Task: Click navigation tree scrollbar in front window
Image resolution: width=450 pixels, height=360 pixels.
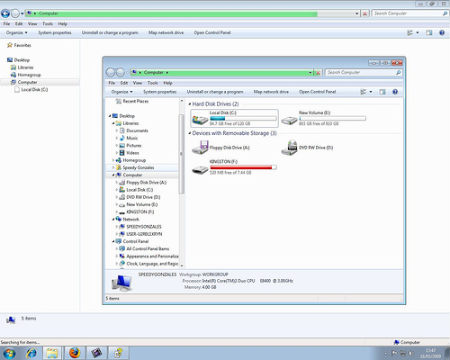Action: pos(182,154)
